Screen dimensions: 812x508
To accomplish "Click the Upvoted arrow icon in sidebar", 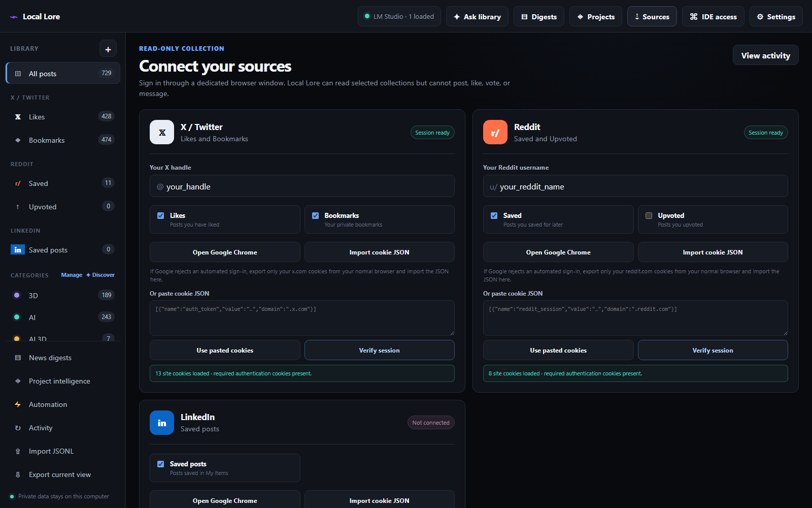I will (x=18, y=207).
